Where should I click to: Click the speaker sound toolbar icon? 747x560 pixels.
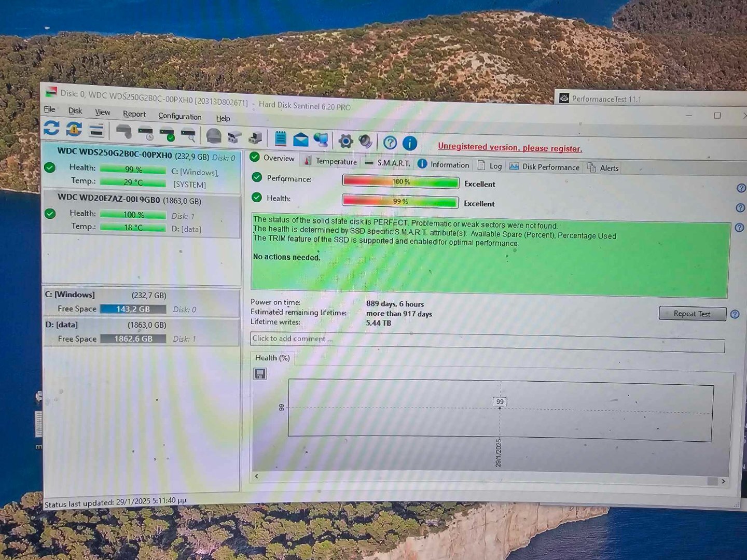[365, 141]
